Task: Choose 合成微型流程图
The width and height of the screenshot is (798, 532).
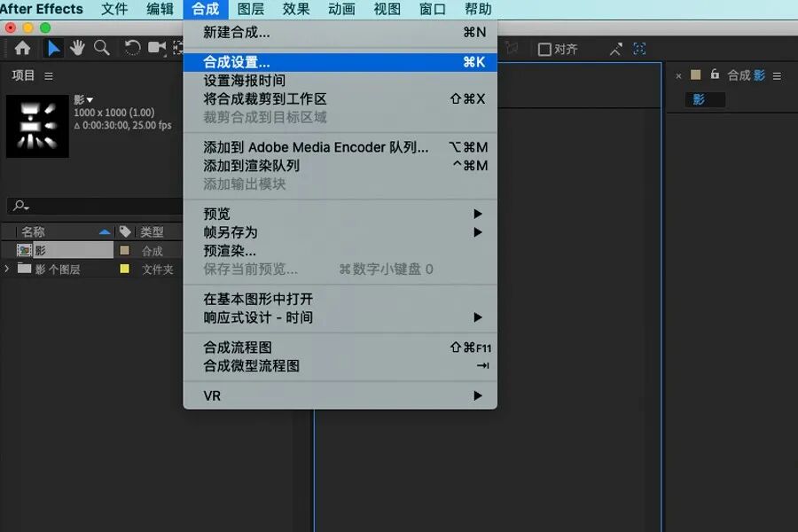Action: pyautogui.click(x=340, y=365)
